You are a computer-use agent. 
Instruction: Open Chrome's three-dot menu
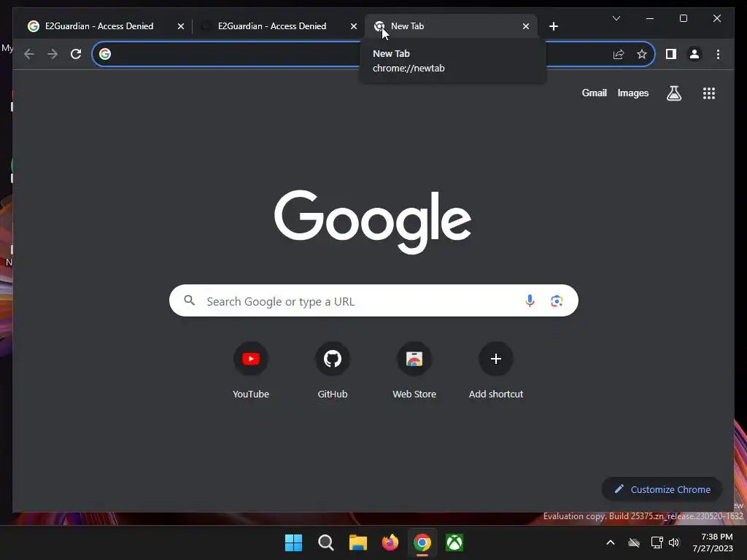(x=718, y=54)
